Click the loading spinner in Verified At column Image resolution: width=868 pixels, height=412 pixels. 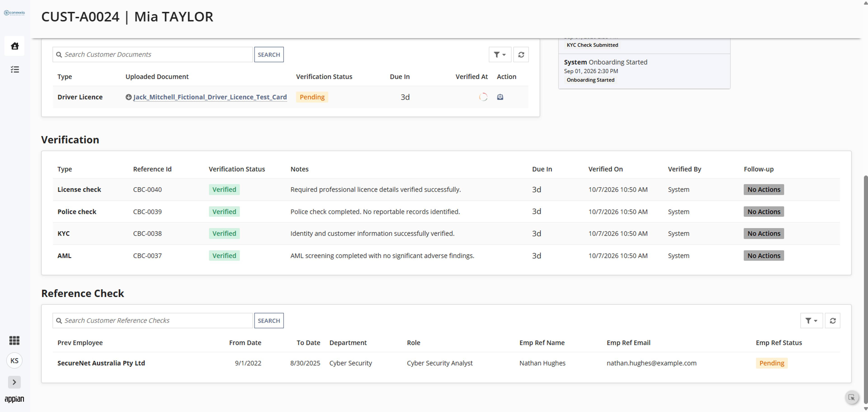click(x=483, y=97)
